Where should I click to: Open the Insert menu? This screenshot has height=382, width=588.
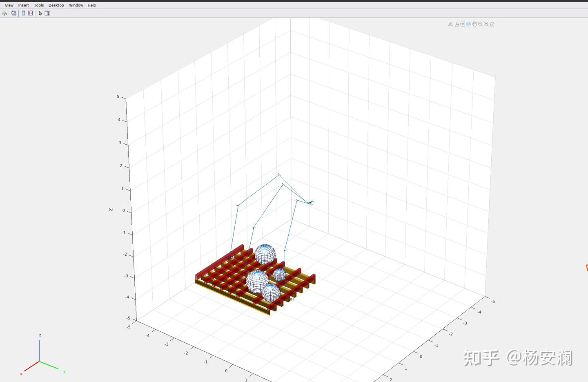(23, 5)
